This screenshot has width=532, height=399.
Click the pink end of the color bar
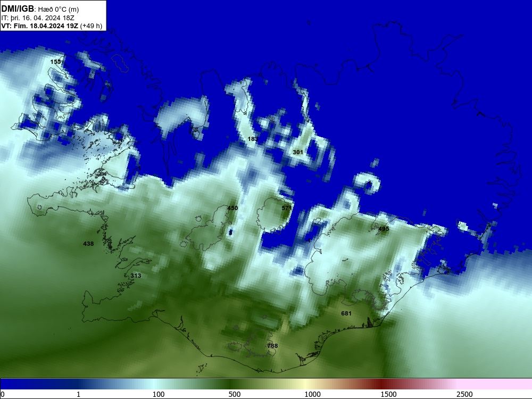(495, 384)
